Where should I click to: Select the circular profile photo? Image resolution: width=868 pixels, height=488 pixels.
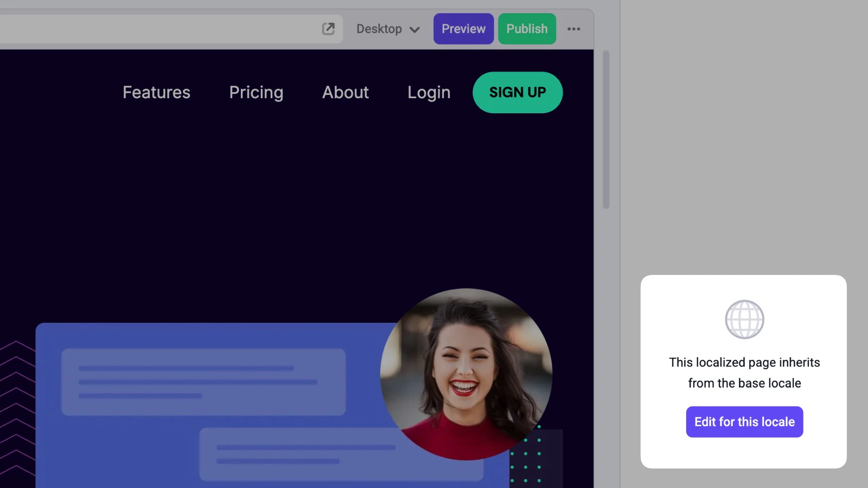(x=465, y=374)
